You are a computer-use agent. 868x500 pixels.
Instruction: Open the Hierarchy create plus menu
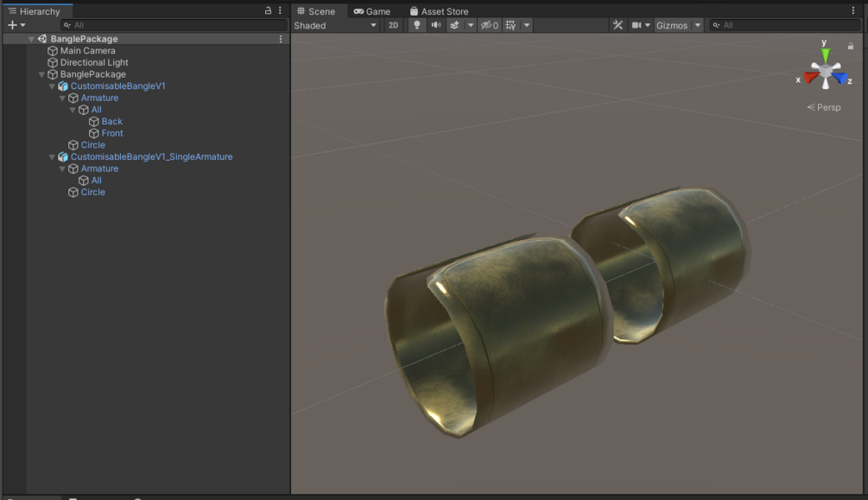16,25
